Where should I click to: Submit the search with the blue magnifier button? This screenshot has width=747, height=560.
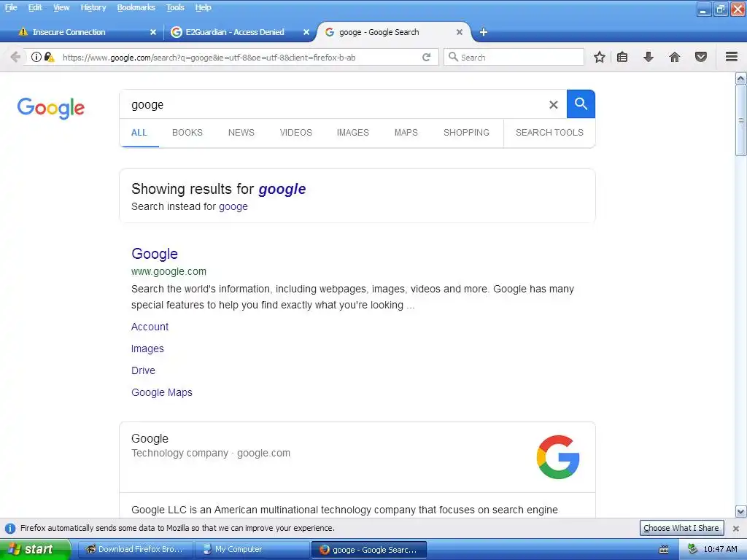click(x=581, y=104)
